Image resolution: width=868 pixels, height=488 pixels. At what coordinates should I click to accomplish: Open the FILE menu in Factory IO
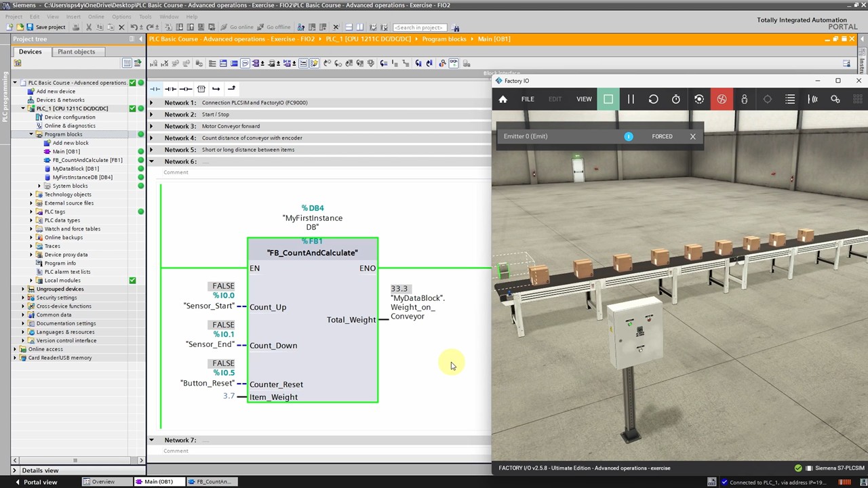click(x=528, y=100)
